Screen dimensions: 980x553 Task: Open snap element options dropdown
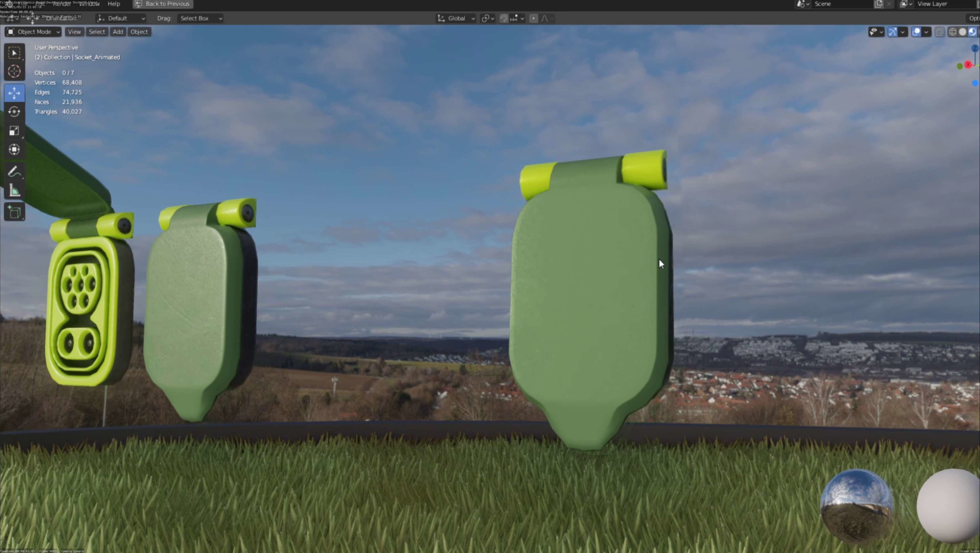(517, 18)
